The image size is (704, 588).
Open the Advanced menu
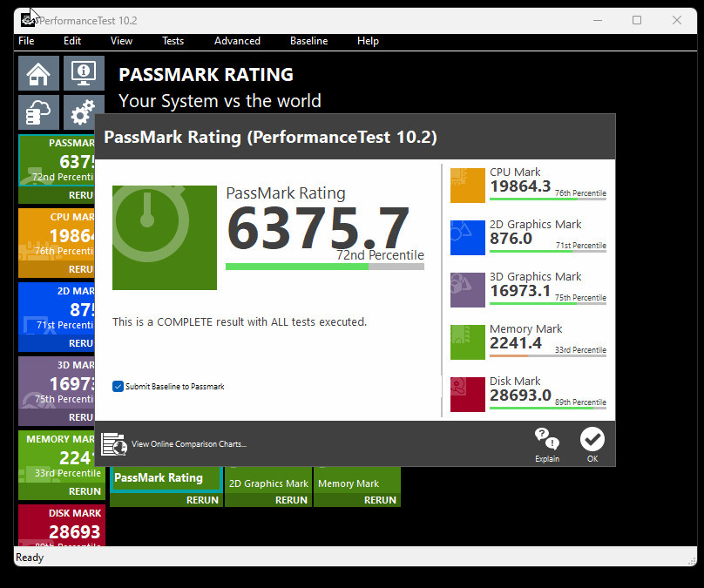point(237,41)
